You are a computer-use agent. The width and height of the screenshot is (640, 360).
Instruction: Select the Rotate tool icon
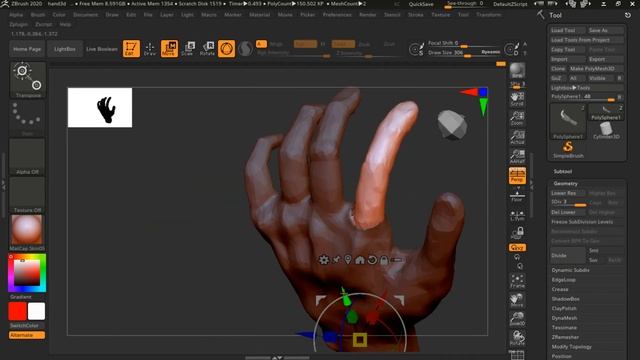pos(207,49)
